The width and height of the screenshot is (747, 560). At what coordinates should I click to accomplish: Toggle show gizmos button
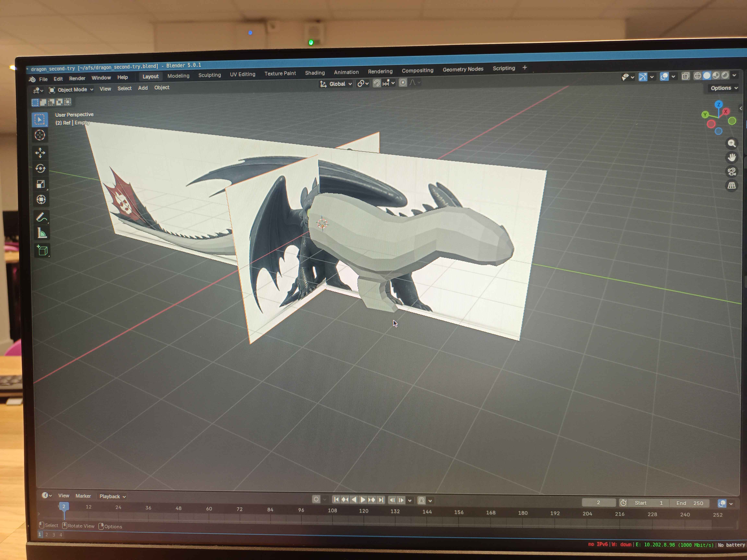643,77
